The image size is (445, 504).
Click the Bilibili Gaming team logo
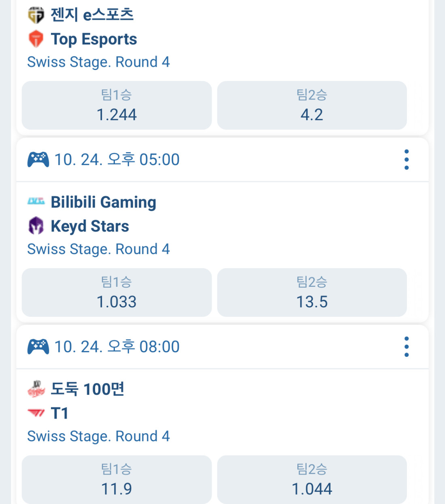pyautogui.click(x=36, y=201)
